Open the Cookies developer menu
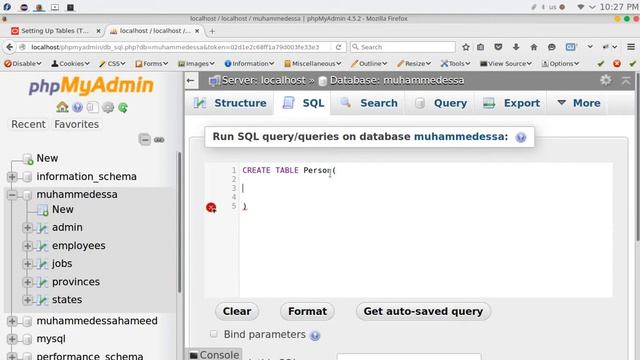This screenshot has height=360, width=640. coord(70,64)
